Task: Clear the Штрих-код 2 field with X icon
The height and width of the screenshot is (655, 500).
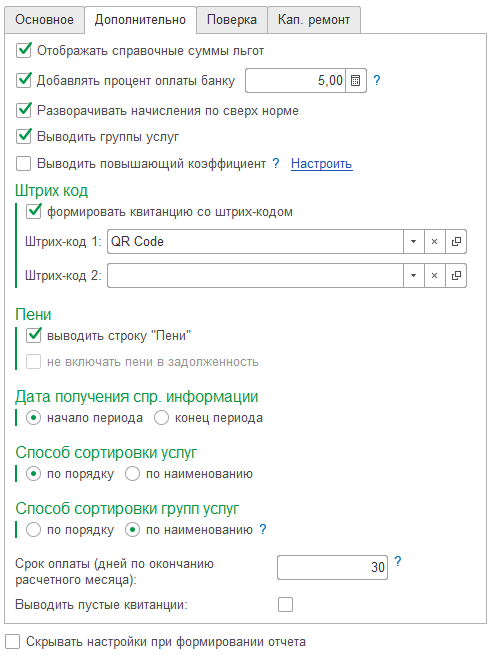Action: coord(434,275)
